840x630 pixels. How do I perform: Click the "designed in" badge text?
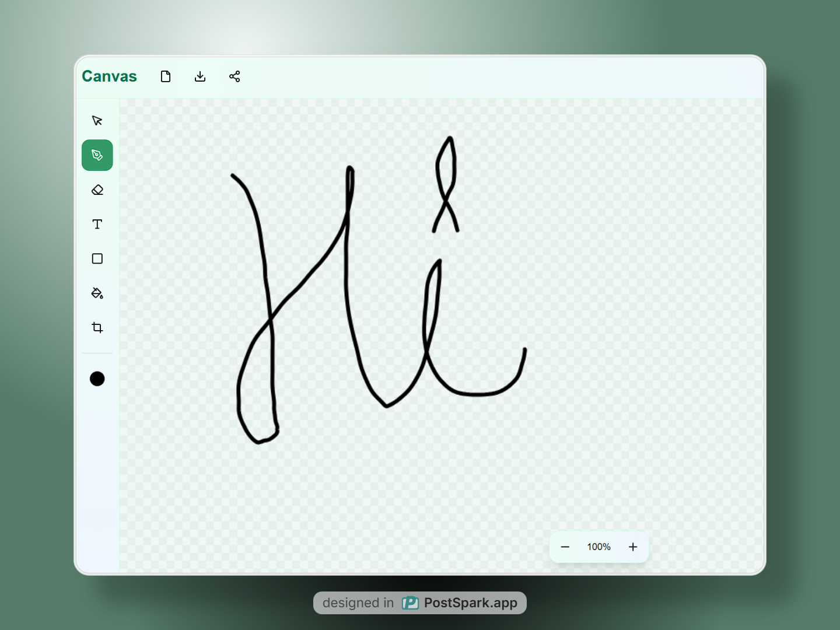click(358, 603)
